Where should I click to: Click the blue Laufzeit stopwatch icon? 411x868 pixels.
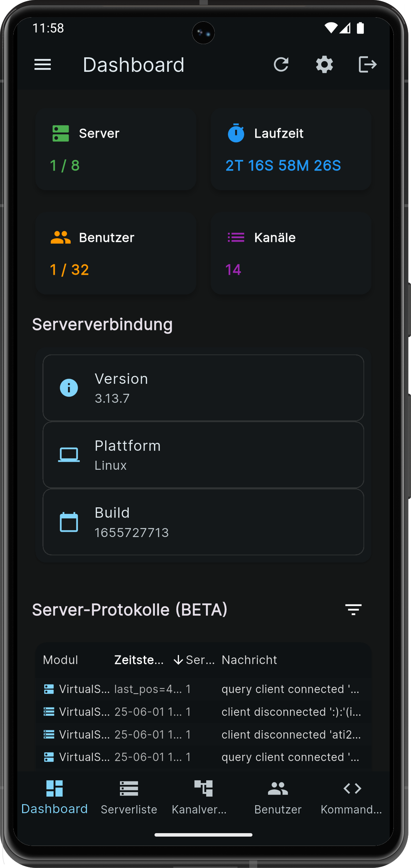click(x=236, y=133)
